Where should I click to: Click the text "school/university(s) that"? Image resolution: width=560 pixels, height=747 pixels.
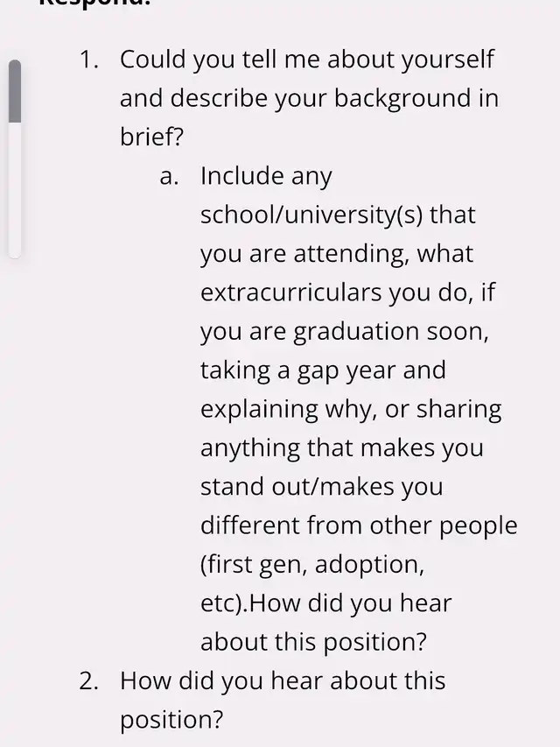[338, 215]
